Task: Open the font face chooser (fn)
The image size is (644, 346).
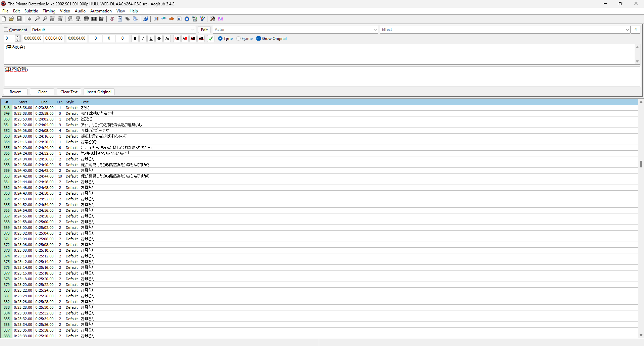Action: [x=167, y=39]
